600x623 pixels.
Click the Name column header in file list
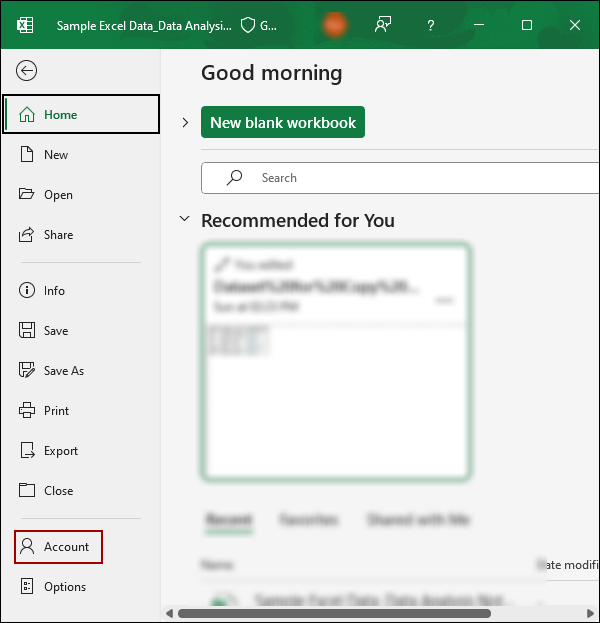pos(217,565)
